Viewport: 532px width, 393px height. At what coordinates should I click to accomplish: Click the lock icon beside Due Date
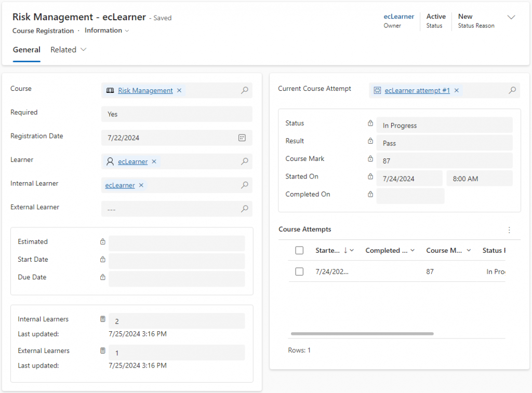click(x=103, y=277)
